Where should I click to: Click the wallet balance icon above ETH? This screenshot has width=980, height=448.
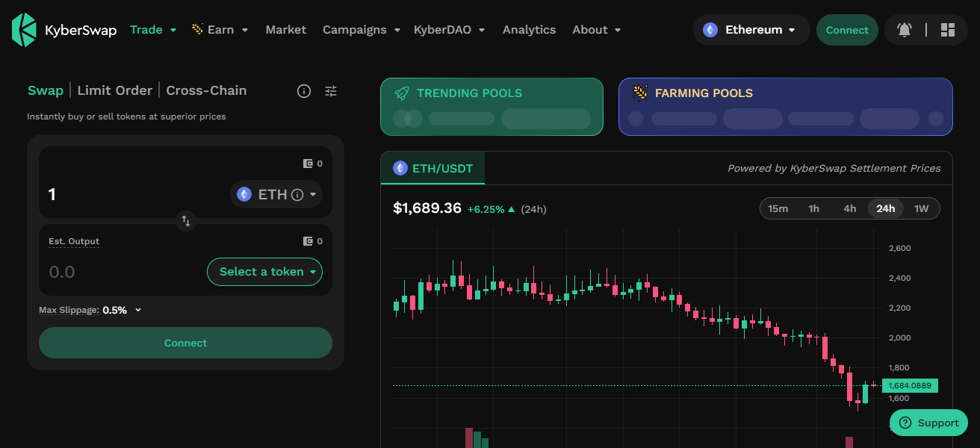point(308,164)
